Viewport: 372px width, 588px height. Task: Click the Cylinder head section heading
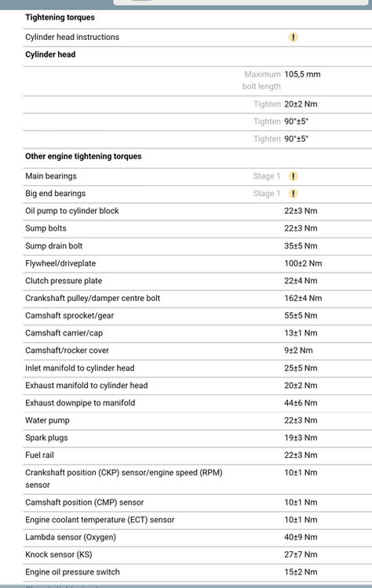pyautogui.click(x=50, y=54)
